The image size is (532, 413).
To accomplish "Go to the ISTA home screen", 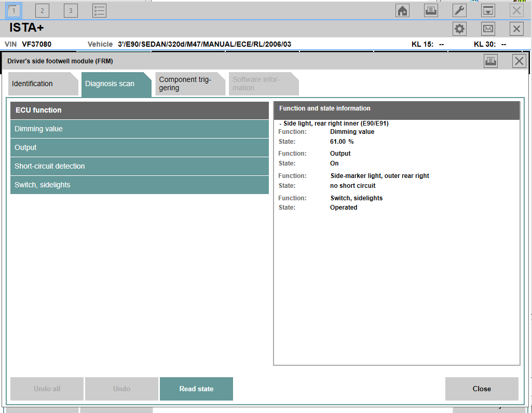I will coord(402,10).
